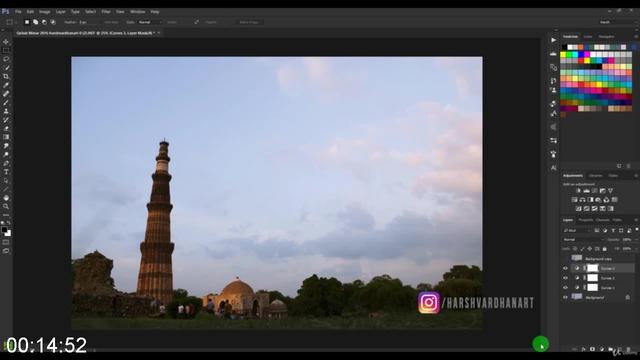Open the Layer menu
The width and height of the screenshot is (640, 360).
point(60,12)
